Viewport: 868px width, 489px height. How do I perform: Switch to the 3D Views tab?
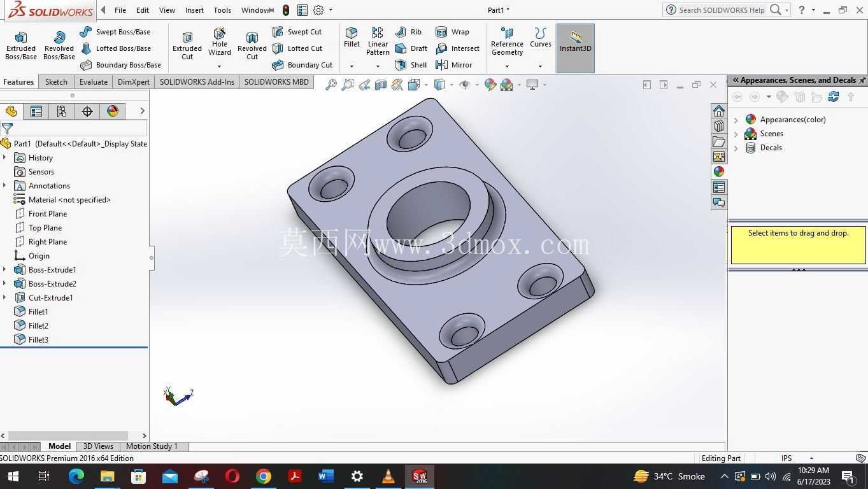pyautogui.click(x=98, y=446)
